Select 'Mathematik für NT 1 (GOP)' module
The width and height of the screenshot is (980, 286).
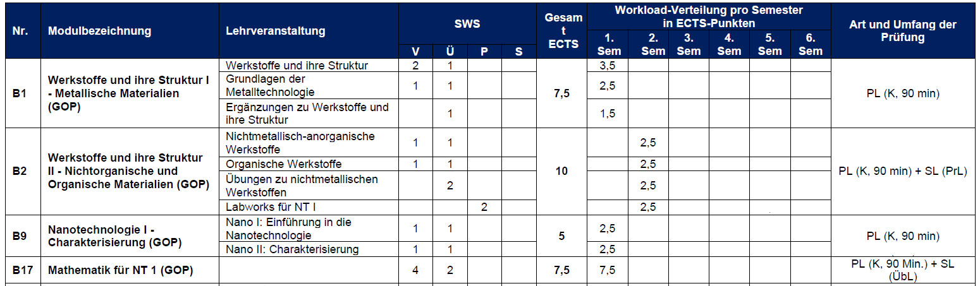(120, 270)
